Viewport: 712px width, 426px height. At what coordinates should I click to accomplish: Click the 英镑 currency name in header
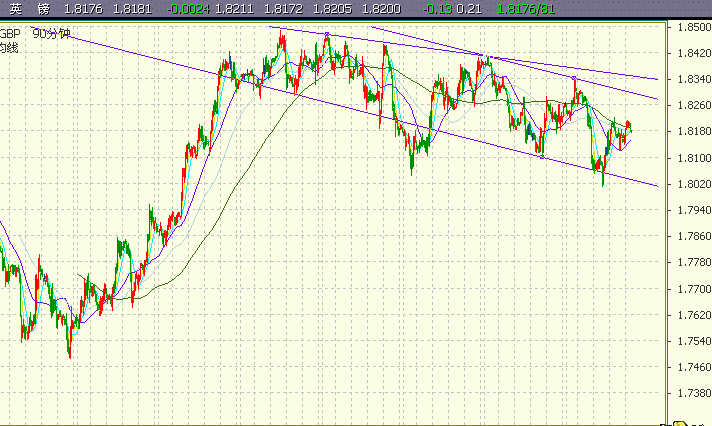(x=30, y=9)
